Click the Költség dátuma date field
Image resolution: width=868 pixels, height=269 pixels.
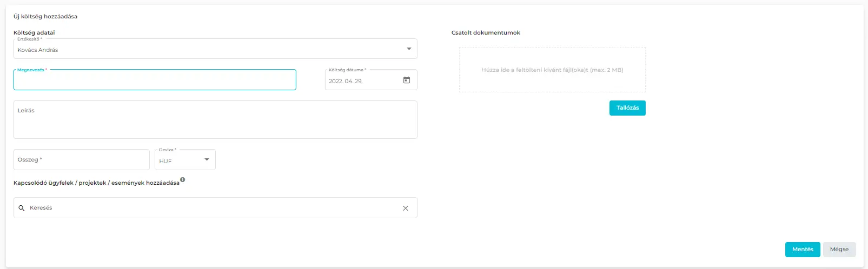[362, 81]
